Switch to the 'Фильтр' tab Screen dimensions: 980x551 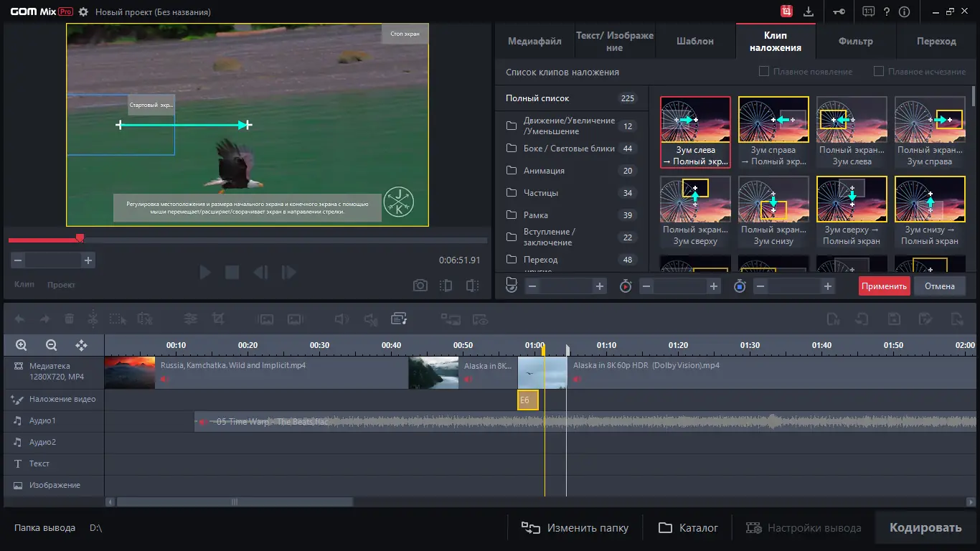855,41
